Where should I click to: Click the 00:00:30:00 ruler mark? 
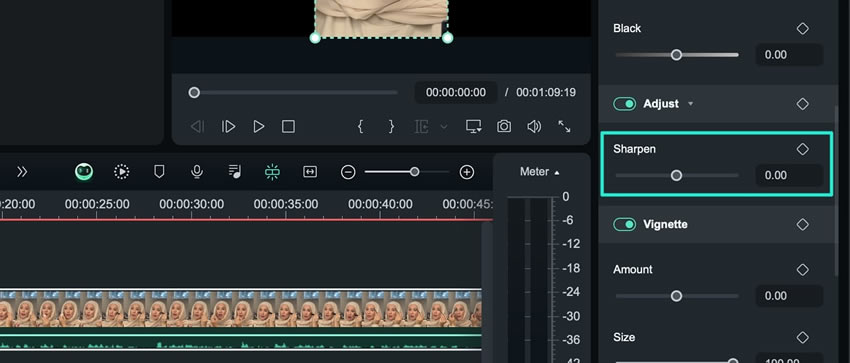191,205
